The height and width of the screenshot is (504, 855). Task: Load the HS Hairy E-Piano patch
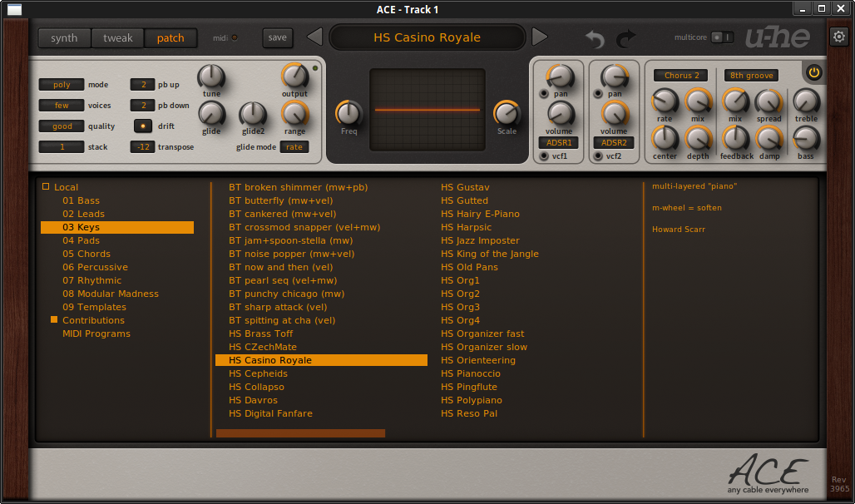[x=481, y=214]
